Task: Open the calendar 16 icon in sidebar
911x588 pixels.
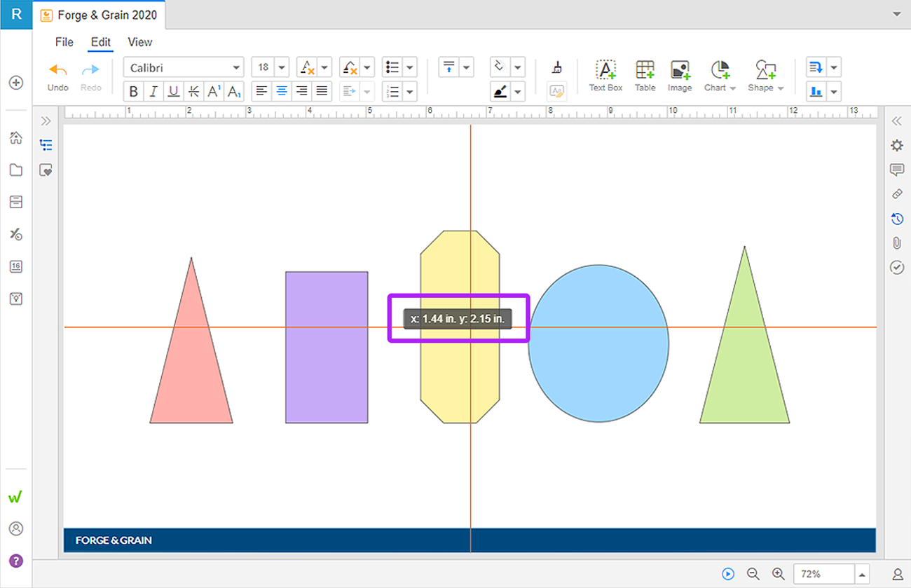Action: coord(16,266)
